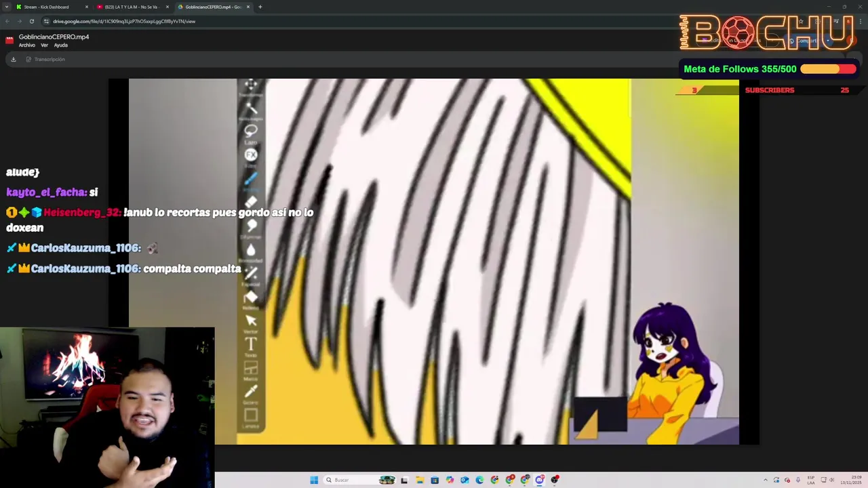Image resolution: width=868 pixels, height=488 pixels.
Task: Click kayto_el_facha chat username
Action: pos(47,192)
